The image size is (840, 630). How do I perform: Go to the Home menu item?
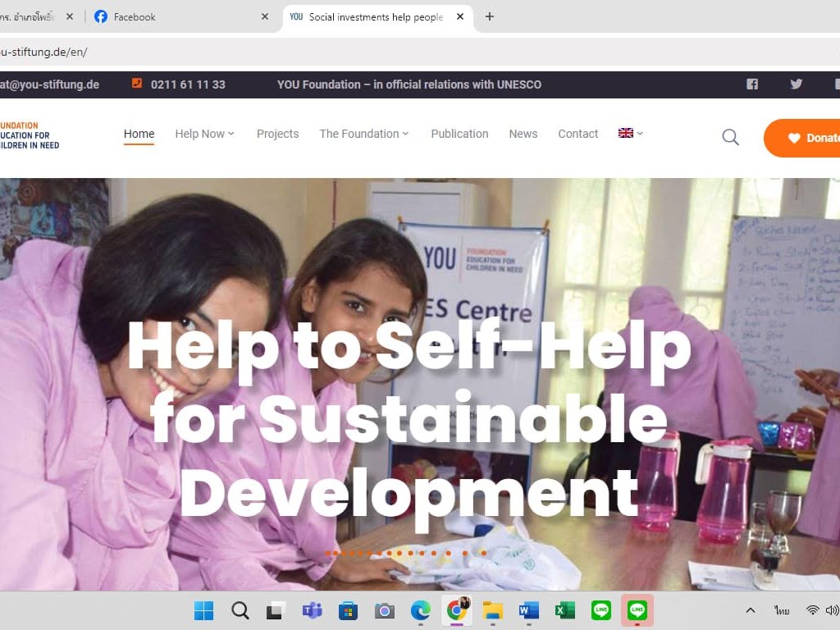139,134
